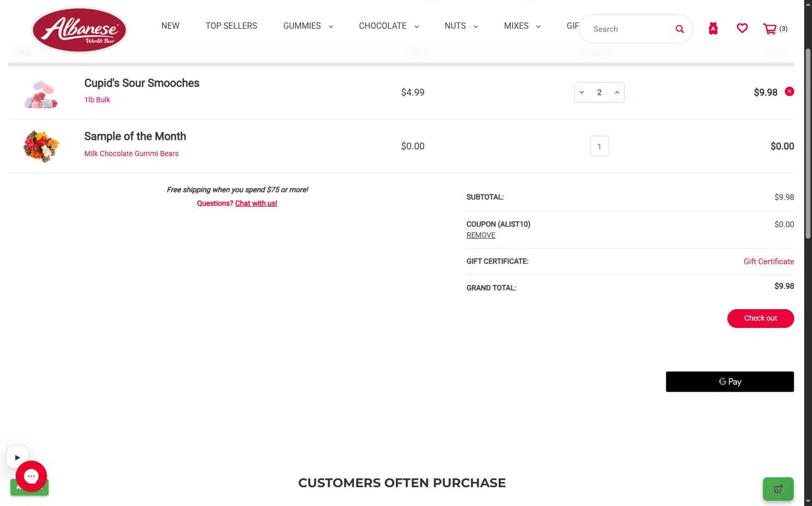Screen dimensions: 812x506
Task: Click Cupid's Sour Smooches quantity field
Action: [599, 92]
